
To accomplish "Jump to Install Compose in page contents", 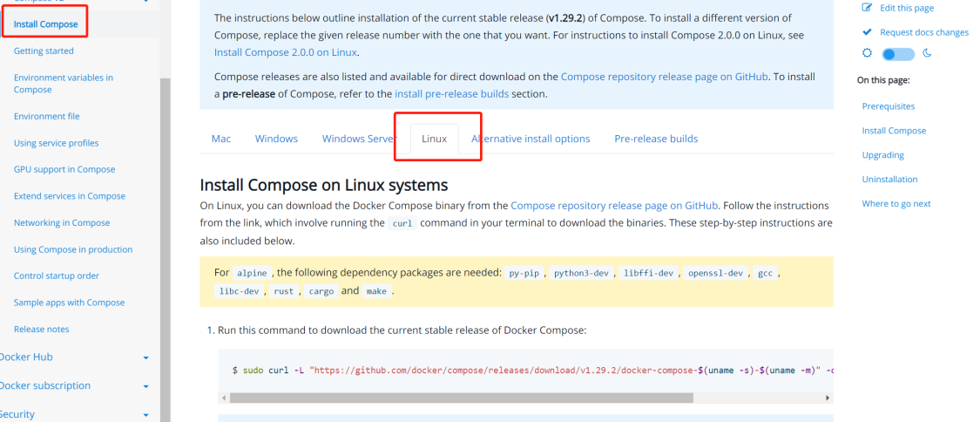I will pos(894,131).
